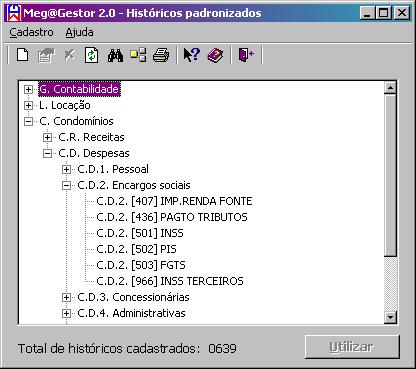Click the vertical scrollbar thumb

tap(390, 175)
